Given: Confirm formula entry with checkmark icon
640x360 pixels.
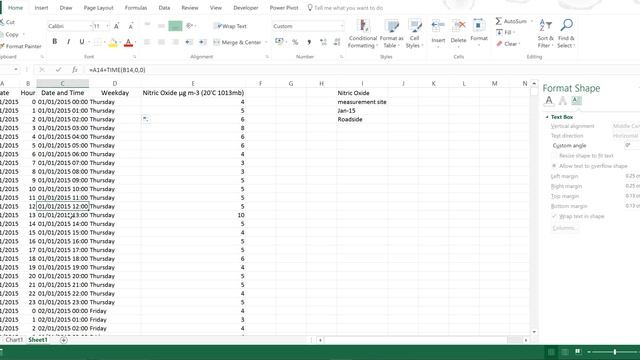Looking at the screenshot, I should 58,70.
